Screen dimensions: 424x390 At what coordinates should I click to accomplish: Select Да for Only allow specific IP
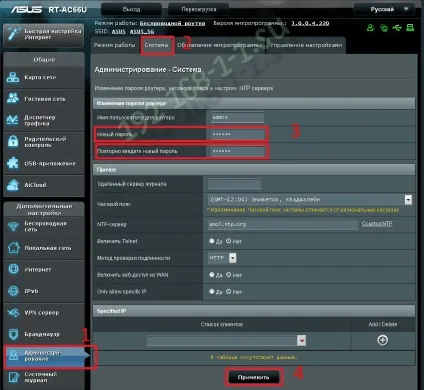pos(211,291)
